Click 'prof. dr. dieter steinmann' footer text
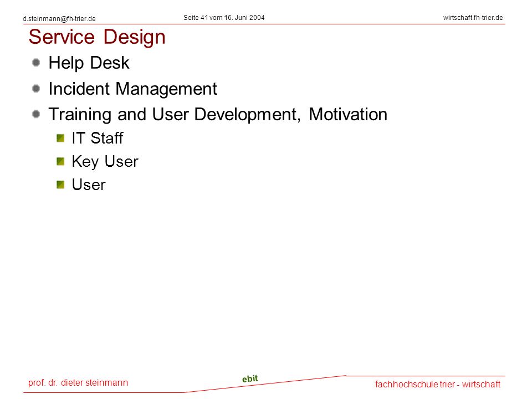The height and width of the screenshot is (399, 532). tap(78, 383)
